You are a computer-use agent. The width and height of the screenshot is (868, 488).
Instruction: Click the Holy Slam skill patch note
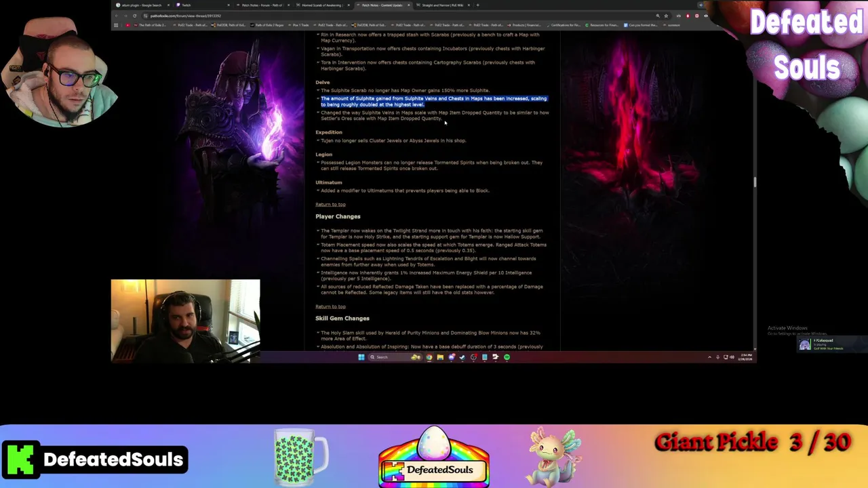point(431,335)
